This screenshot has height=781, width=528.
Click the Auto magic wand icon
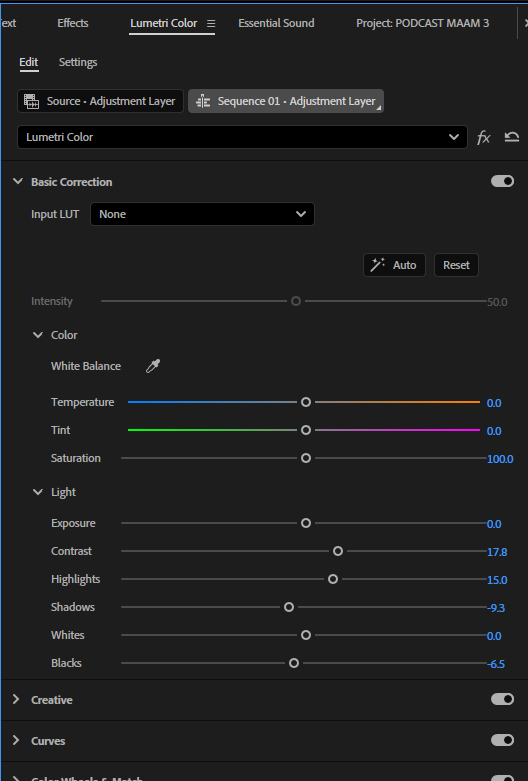click(378, 265)
